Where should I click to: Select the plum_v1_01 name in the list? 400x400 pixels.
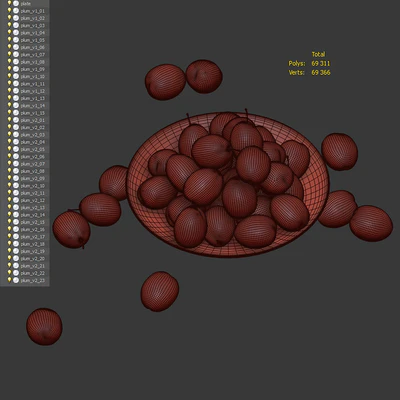[x=32, y=11]
